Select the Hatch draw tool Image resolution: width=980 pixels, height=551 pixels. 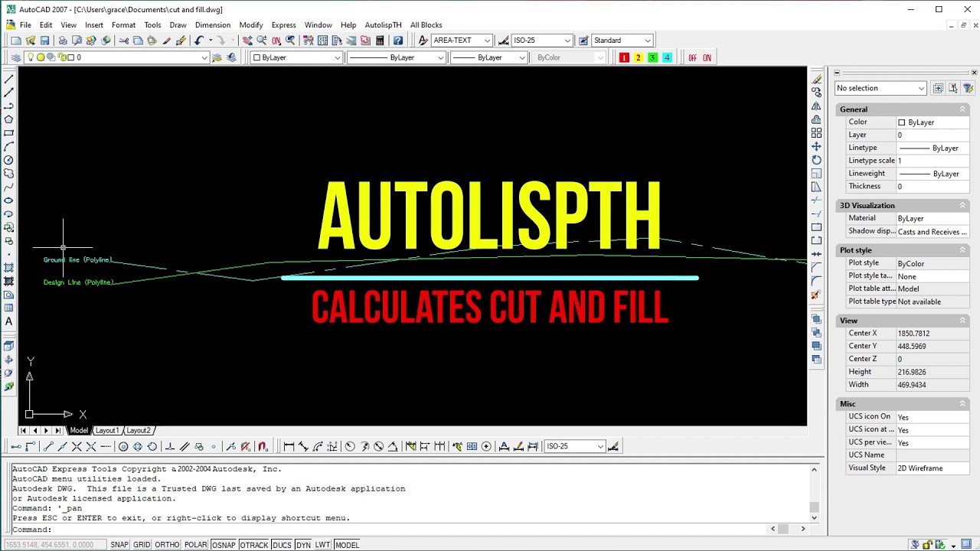click(9, 268)
